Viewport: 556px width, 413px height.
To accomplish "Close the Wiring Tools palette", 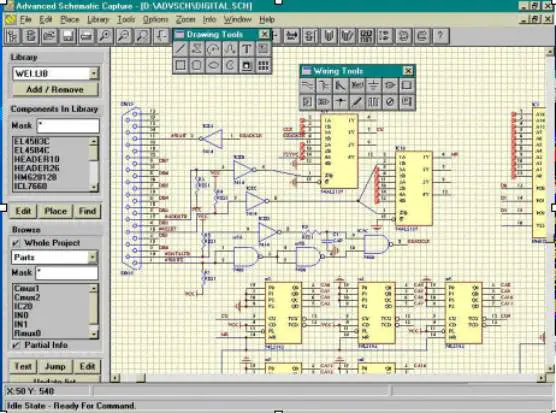I will [x=408, y=71].
